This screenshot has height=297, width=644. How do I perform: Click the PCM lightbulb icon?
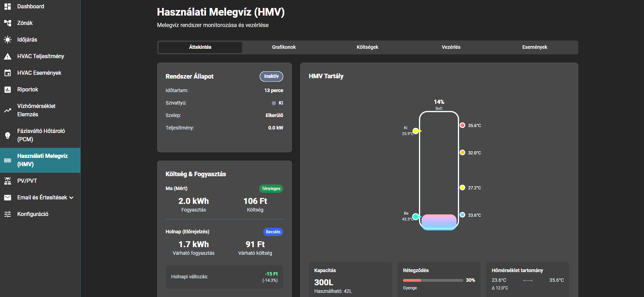point(8,135)
